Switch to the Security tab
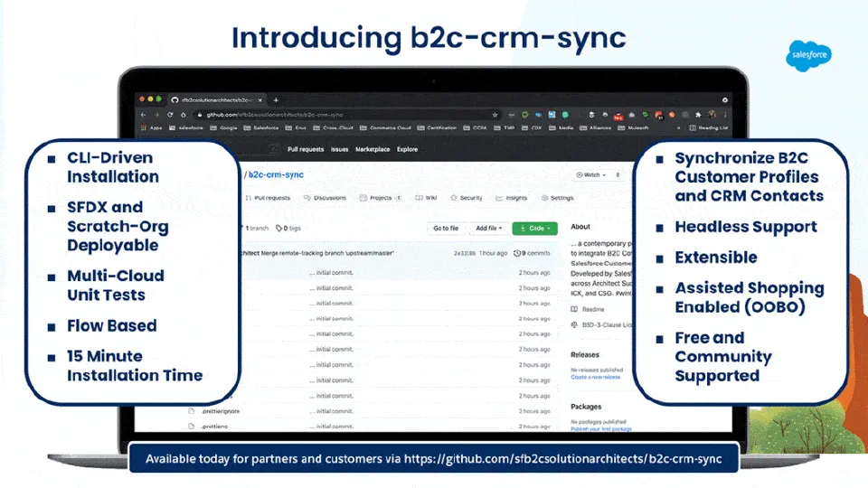This screenshot has height=488, width=868. coord(467,198)
